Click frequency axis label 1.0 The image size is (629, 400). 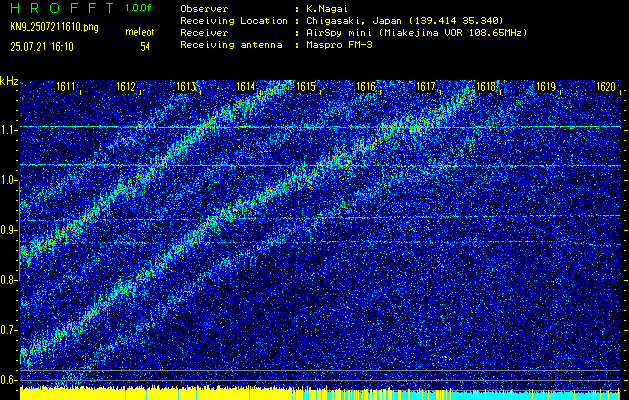[x=8, y=181]
